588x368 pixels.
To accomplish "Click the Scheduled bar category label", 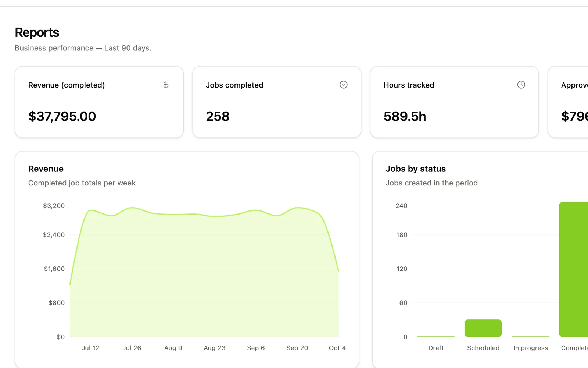I will click(x=483, y=348).
